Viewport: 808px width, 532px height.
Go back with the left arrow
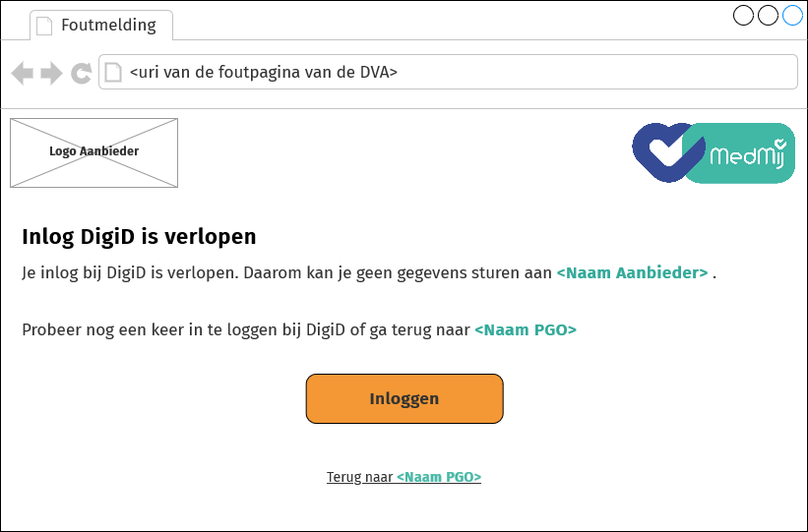click(x=22, y=73)
